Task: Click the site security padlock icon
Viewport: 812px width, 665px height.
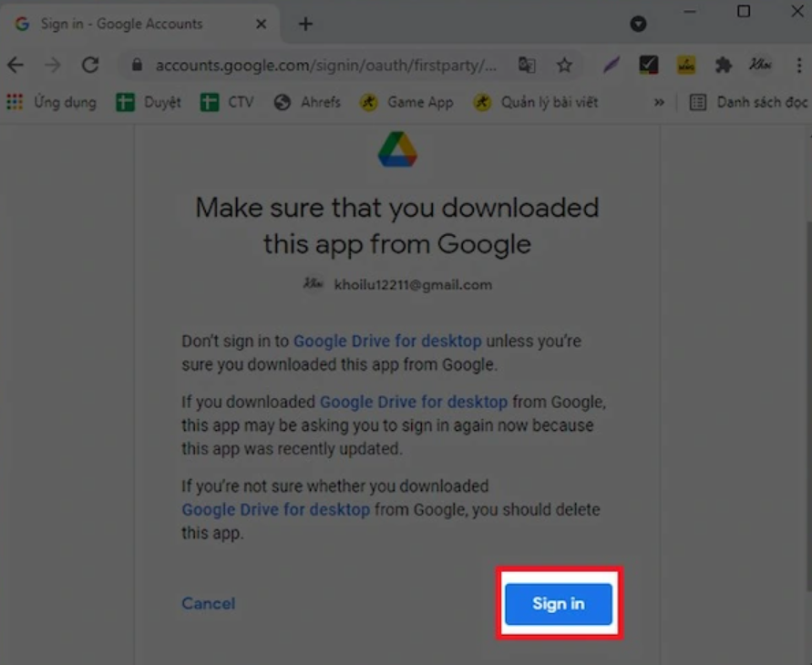Action: [x=136, y=65]
